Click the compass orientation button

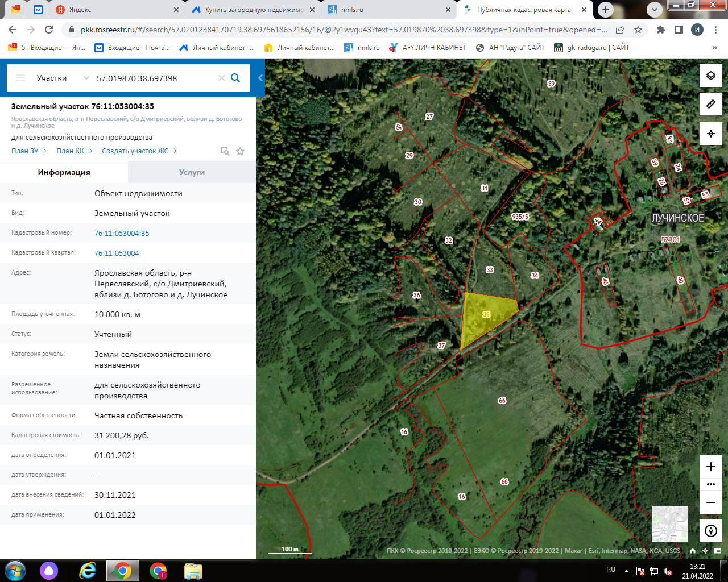[x=710, y=531]
